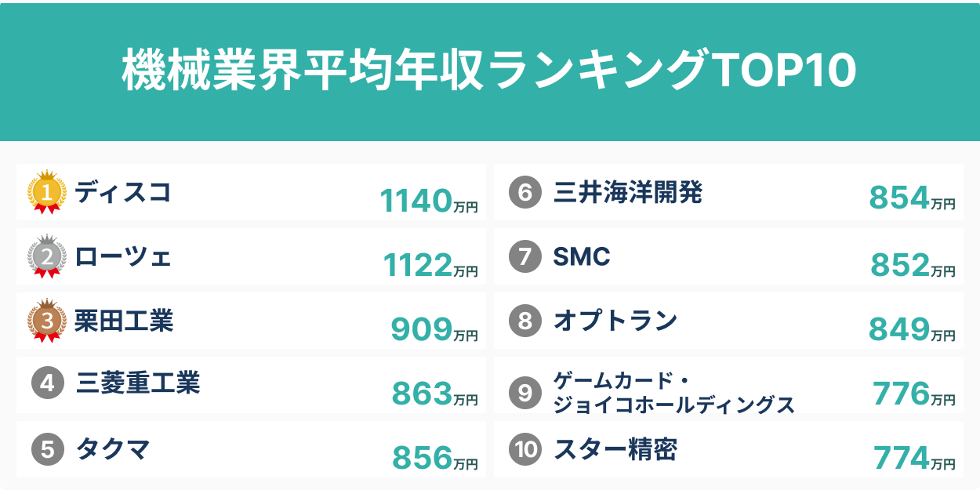Click the silver second-place medal icon
This screenshot has width=980, height=490.
click(47, 256)
